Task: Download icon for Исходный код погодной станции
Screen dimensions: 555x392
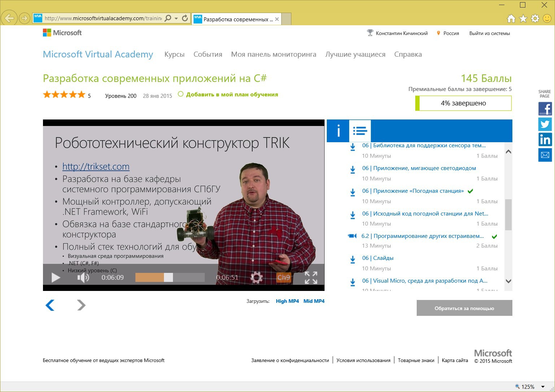Action: (x=353, y=215)
